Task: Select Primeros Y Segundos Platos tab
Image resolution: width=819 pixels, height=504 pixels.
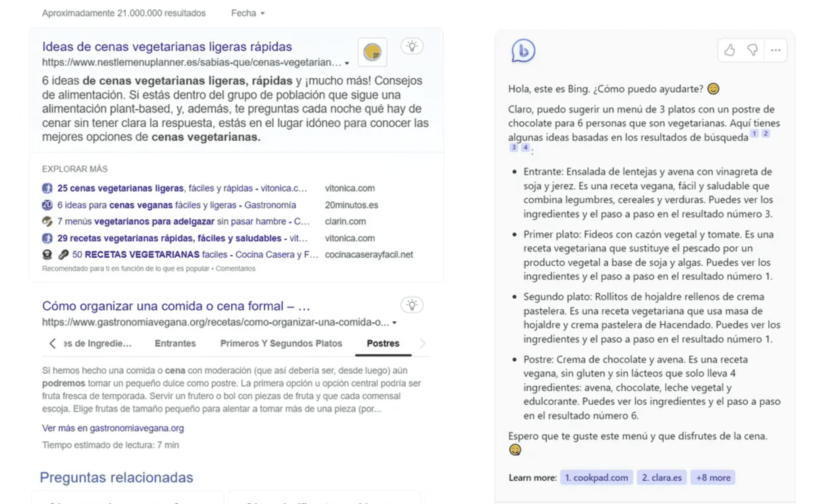Action: pos(281,343)
